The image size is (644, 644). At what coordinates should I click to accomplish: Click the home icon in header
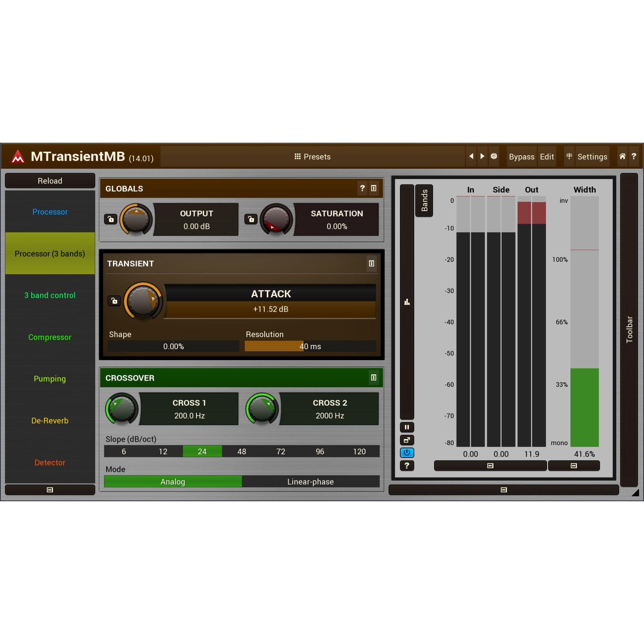[622, 156]
